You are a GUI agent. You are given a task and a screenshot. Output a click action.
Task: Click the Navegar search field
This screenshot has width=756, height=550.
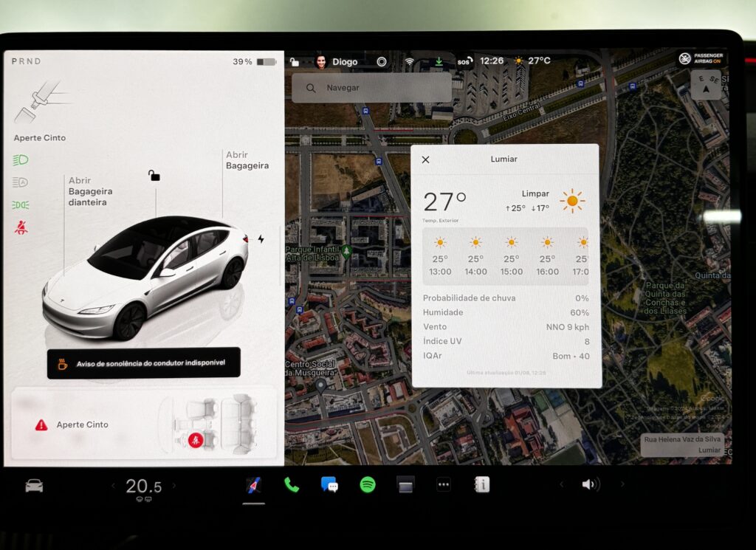coord(371,88)
